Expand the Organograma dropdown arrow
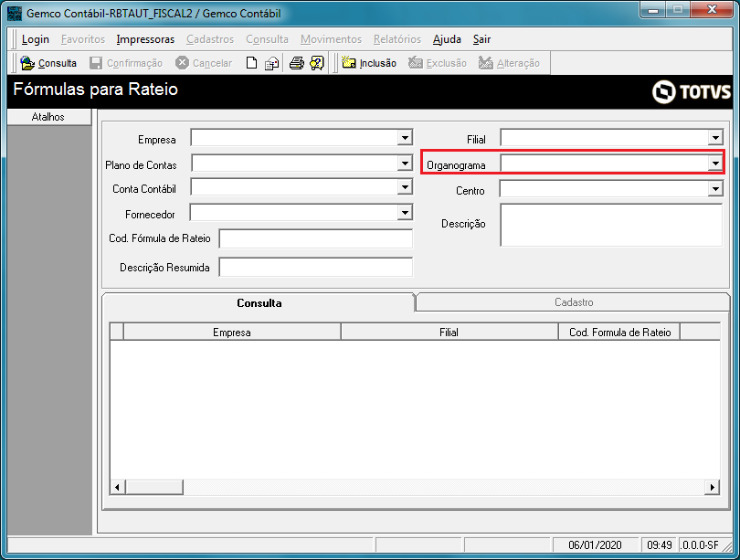This screenshot has height=560, width=740. point(715,164)
